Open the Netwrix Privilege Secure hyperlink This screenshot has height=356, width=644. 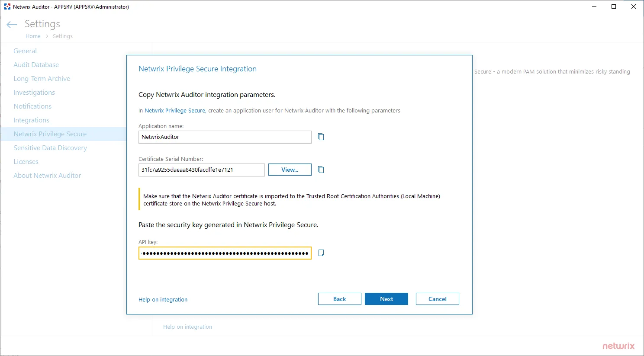[x=175, y=111]
